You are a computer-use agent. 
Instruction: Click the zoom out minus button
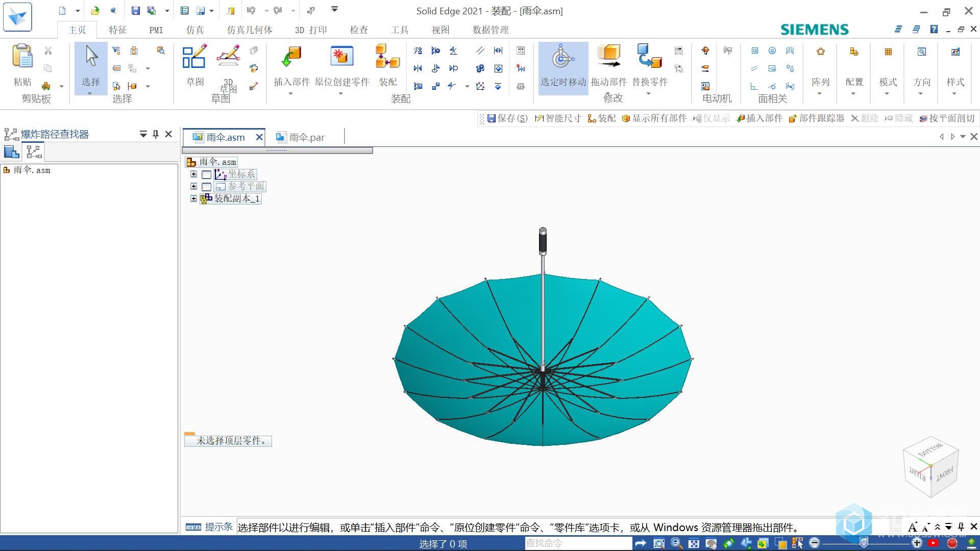pos(815,543)
